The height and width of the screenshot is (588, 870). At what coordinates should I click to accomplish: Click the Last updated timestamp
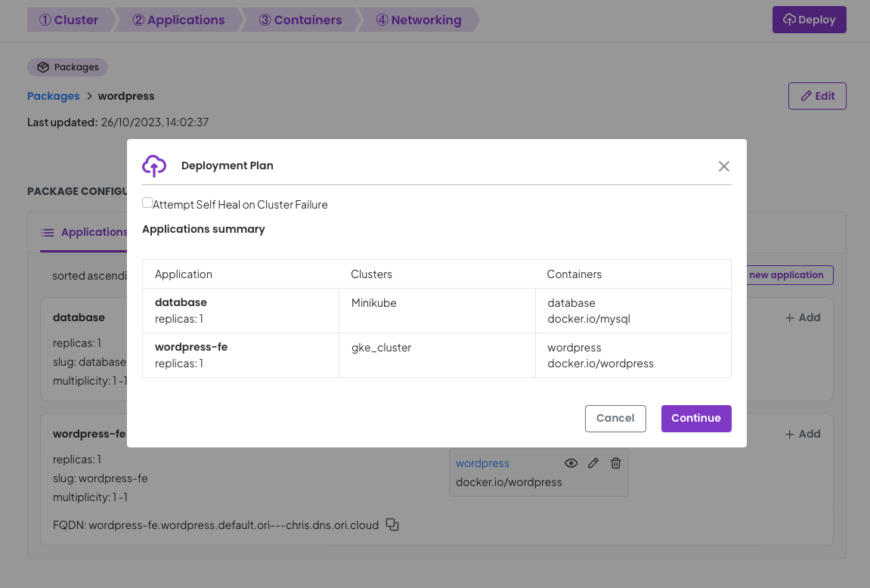click(x=155, y=122)
